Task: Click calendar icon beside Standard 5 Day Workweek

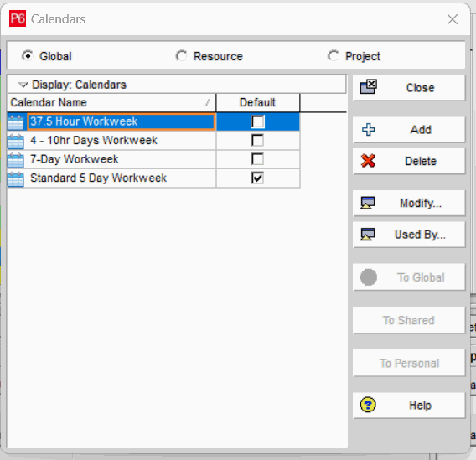Action: tap(15, 178)
